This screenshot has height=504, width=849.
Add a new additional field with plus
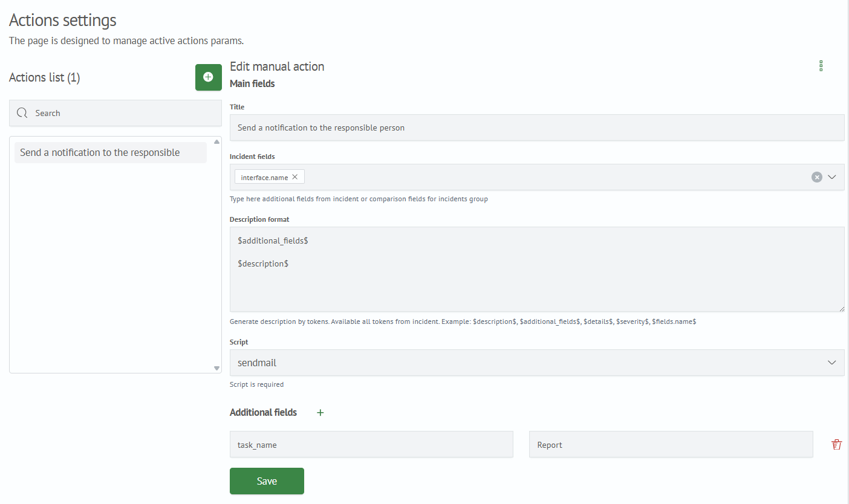pos(320,413)
